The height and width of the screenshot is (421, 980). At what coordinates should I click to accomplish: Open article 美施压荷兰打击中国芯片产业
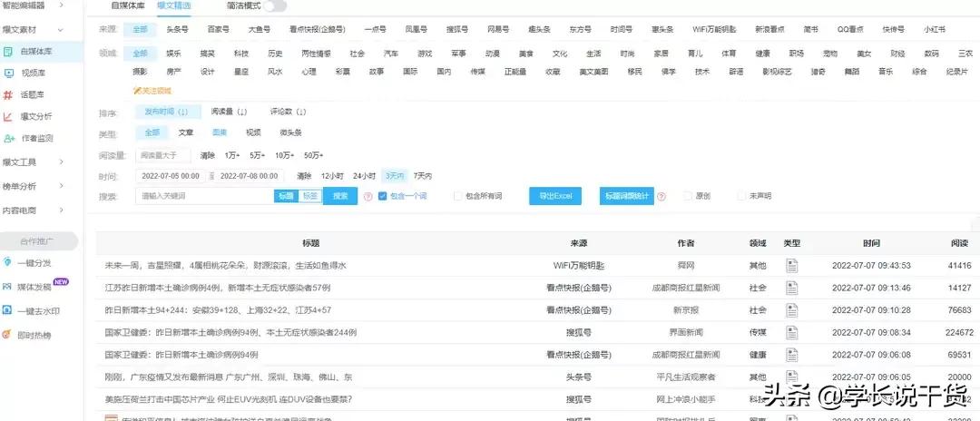pos(228,399)
